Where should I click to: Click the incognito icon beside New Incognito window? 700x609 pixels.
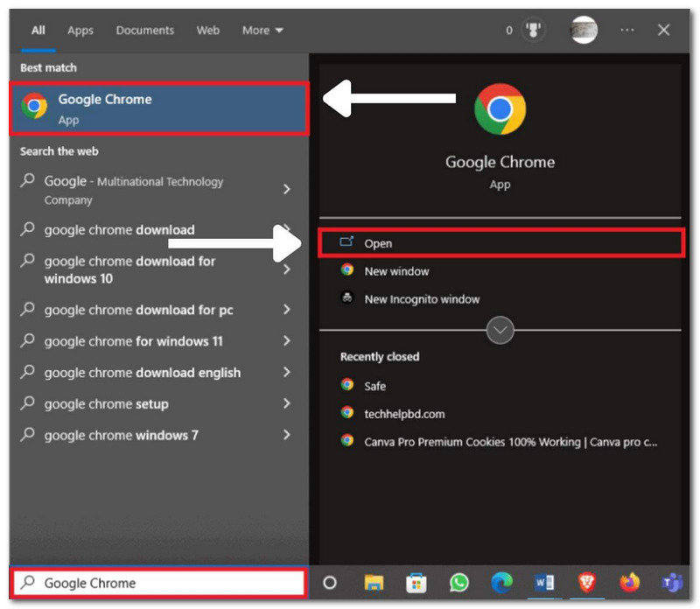(346, 297)
